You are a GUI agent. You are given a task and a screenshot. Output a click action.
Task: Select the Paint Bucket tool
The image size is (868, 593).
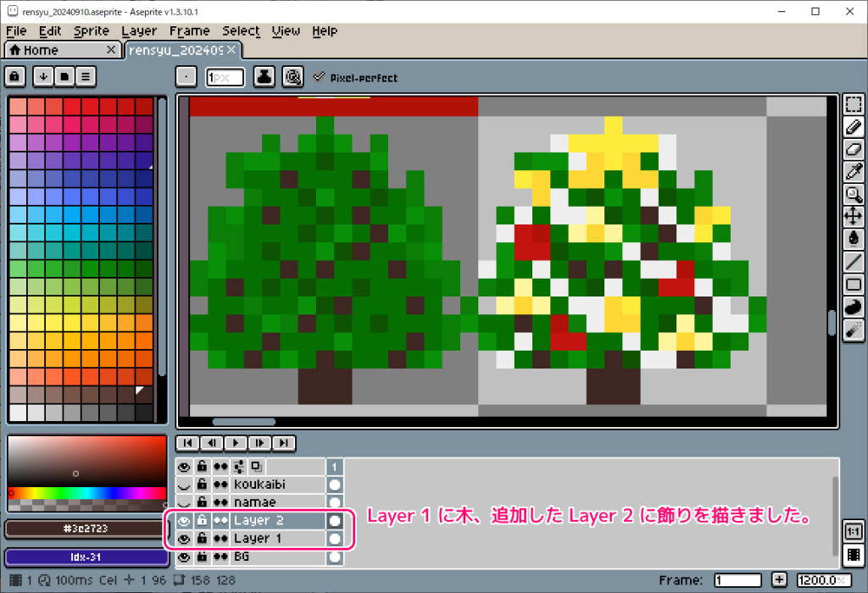(854, 240)
